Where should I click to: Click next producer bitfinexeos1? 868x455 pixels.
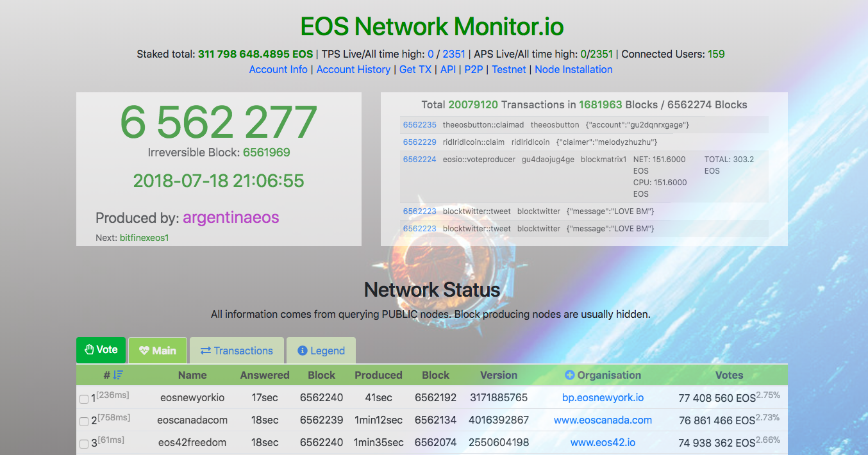[144, 238]
